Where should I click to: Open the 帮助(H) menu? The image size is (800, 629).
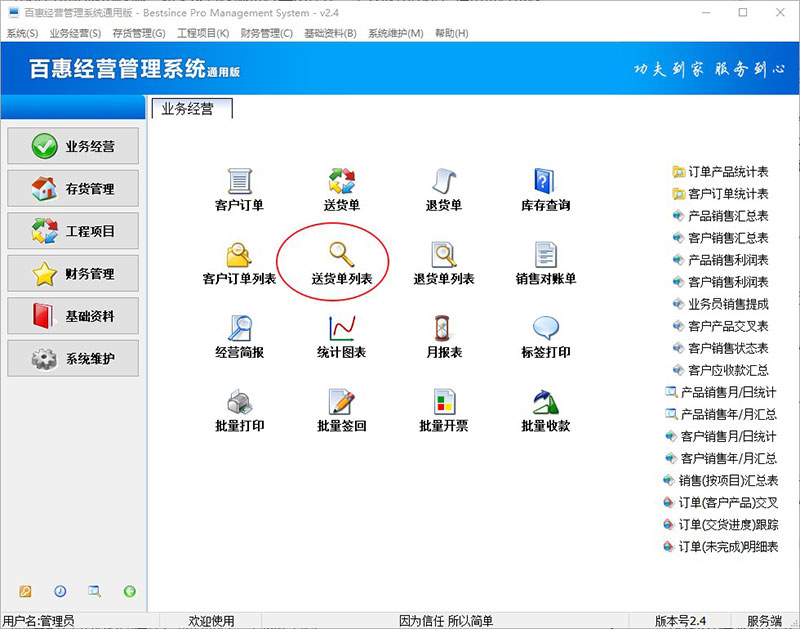point(451,33)
